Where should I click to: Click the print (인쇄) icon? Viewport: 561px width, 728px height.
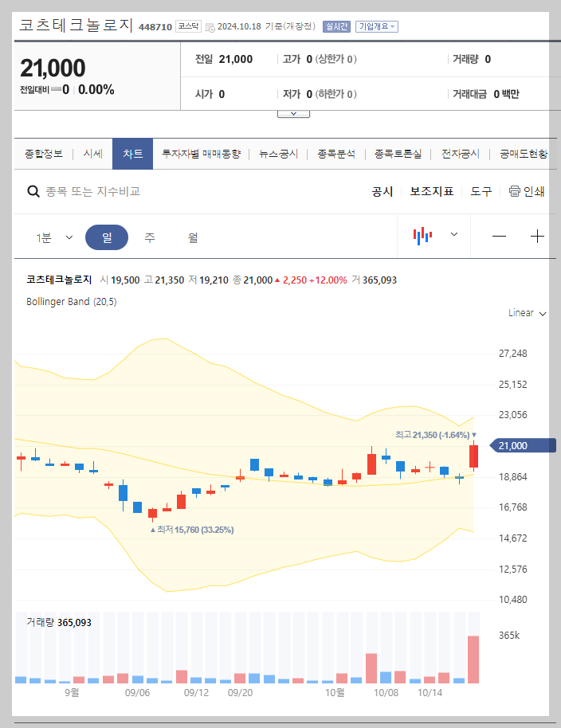pyautogui.click(x=516, y=191)
